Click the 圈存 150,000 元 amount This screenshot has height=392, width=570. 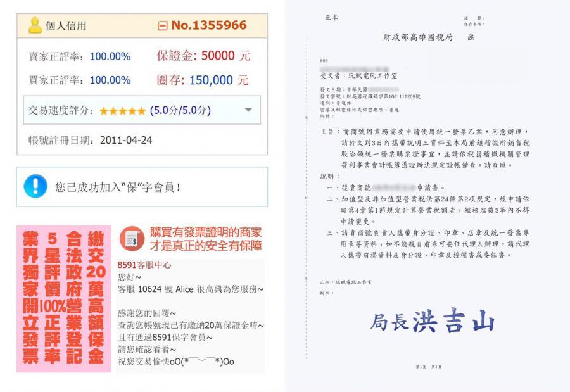(203, 80)
